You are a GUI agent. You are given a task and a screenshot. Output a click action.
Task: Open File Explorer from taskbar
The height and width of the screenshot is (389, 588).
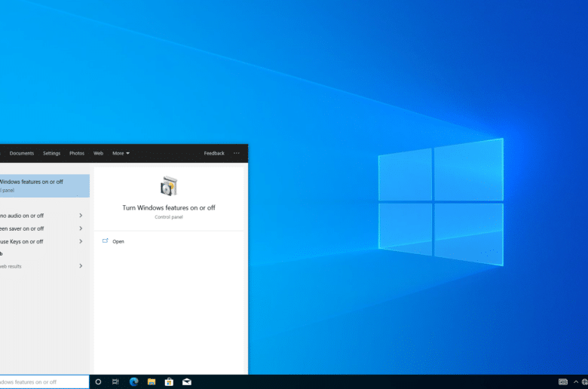coord(152,382)
